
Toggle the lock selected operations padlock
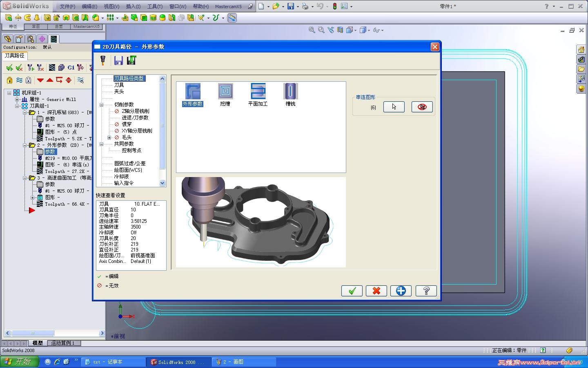[x=9, y=80]
